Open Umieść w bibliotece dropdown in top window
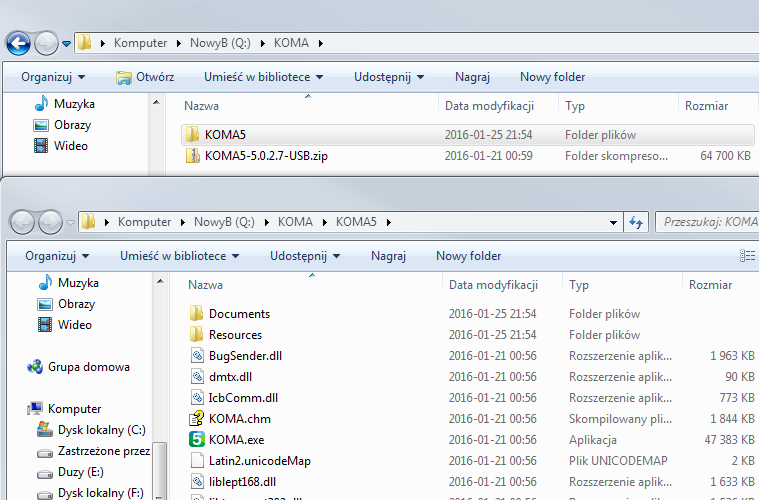 point(263,77)
